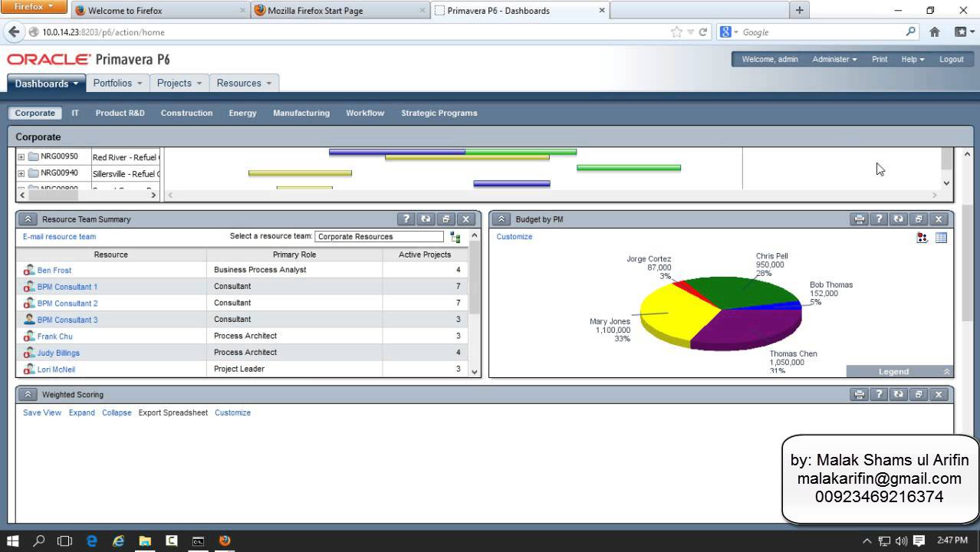980x552 pixels.
Task: Log out using the Logout button
Action: click(x=952, y=59)
